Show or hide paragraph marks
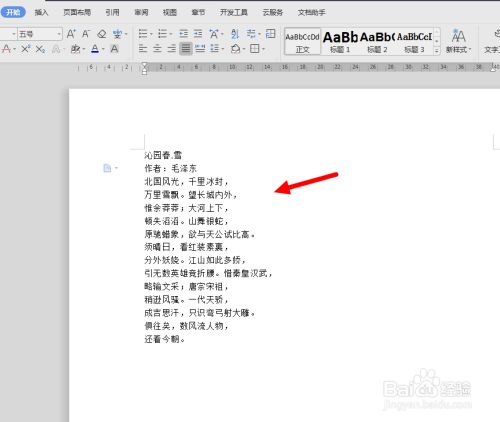Viewport: 500px width, 422px height. (x=251, y=34)
